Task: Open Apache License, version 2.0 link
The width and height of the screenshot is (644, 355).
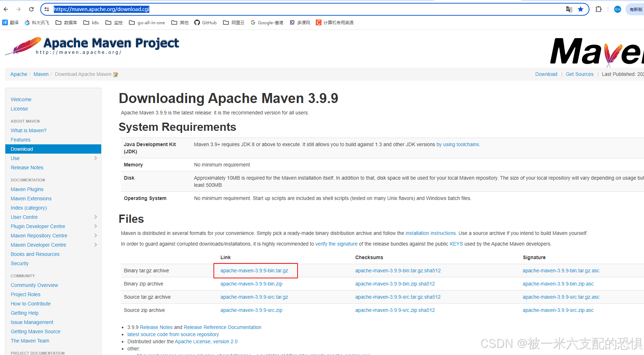Action: pos(206,341)
